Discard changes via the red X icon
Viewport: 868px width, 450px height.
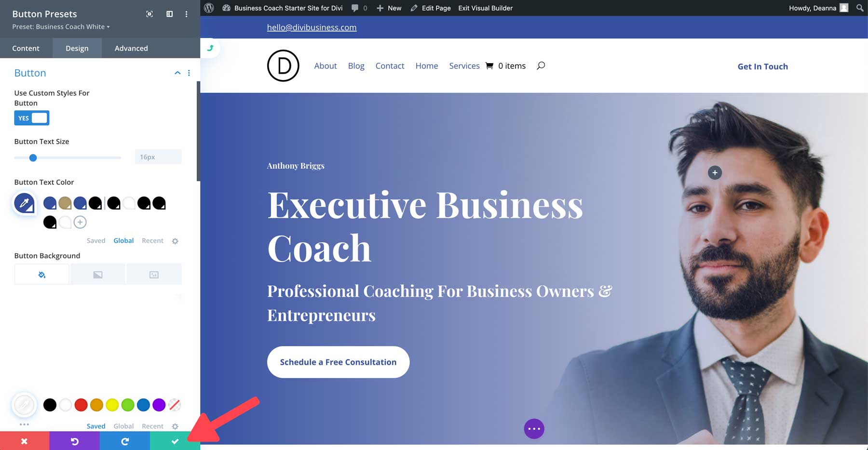coord(24,441)
